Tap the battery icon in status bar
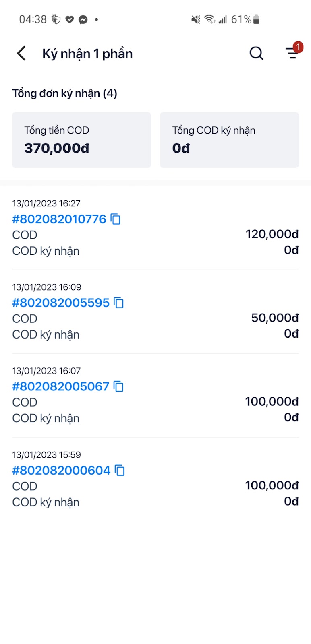311x644 pixels. (x=257, y=19)
